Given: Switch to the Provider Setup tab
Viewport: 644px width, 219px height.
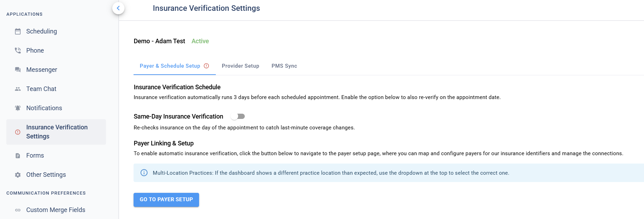Looking at the screenshot, I should point(240,66).
